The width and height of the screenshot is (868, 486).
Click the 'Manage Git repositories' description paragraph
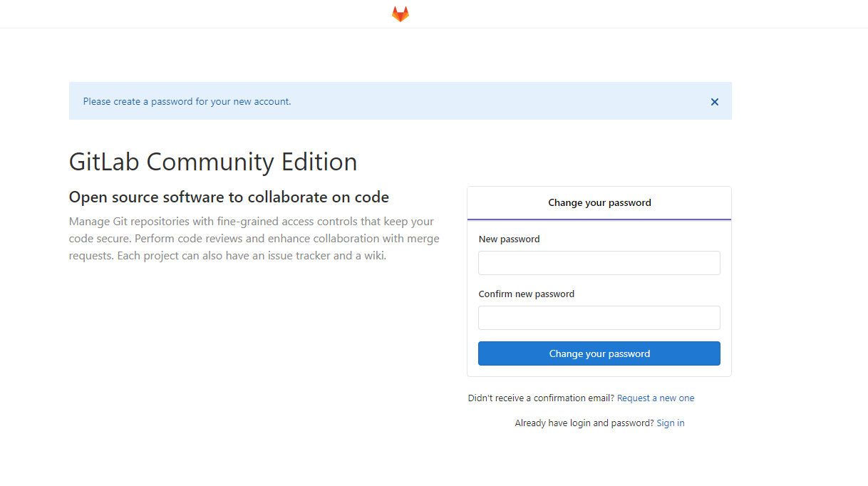tap(254, 239)
